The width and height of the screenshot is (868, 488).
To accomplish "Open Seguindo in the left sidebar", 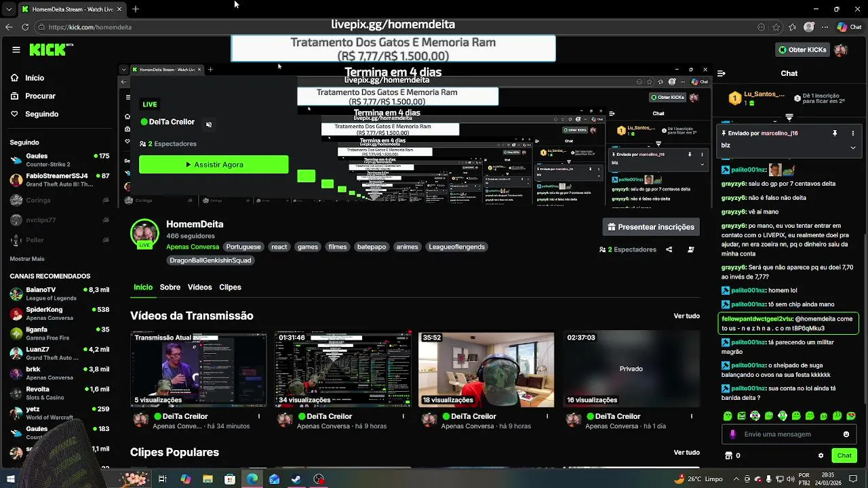I will click(x=34, y=114).
